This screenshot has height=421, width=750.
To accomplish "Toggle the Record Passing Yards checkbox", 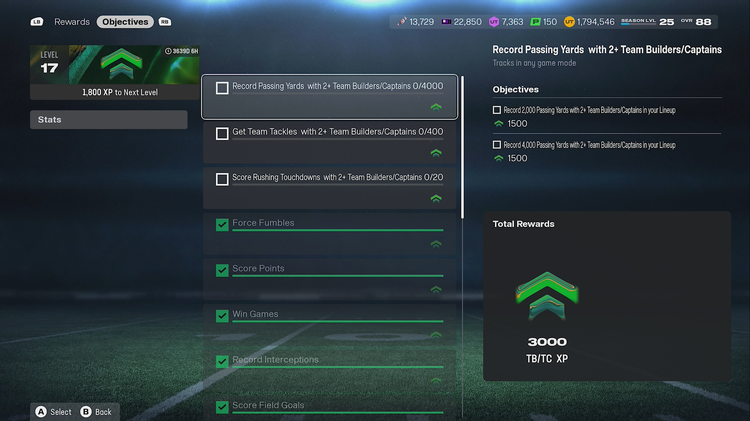I will [x=222, y=88].
